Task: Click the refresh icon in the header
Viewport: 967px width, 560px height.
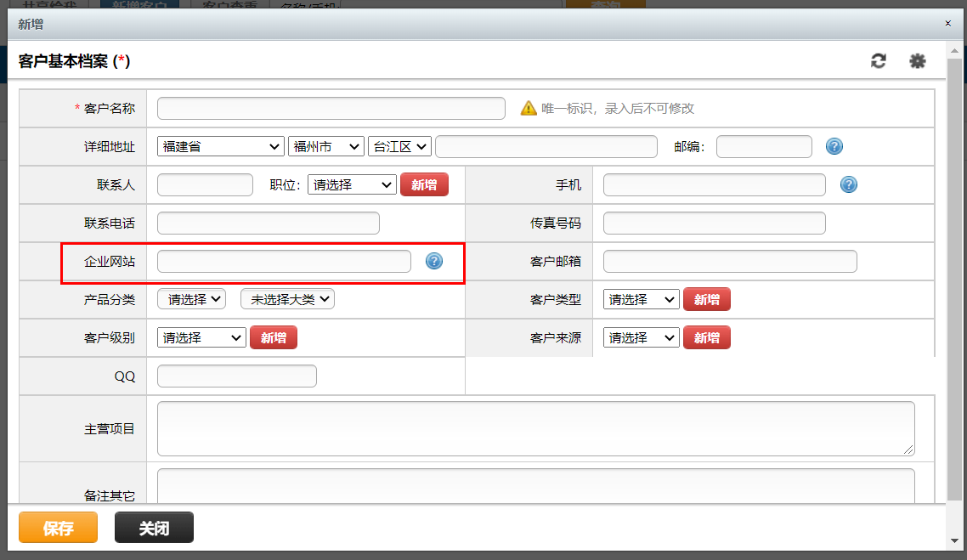Action: (878, 61)
